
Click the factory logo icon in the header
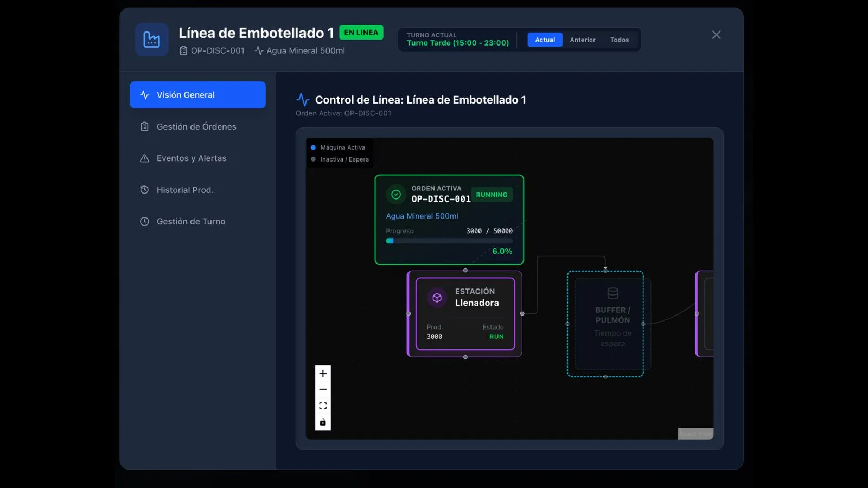point(151,40)
